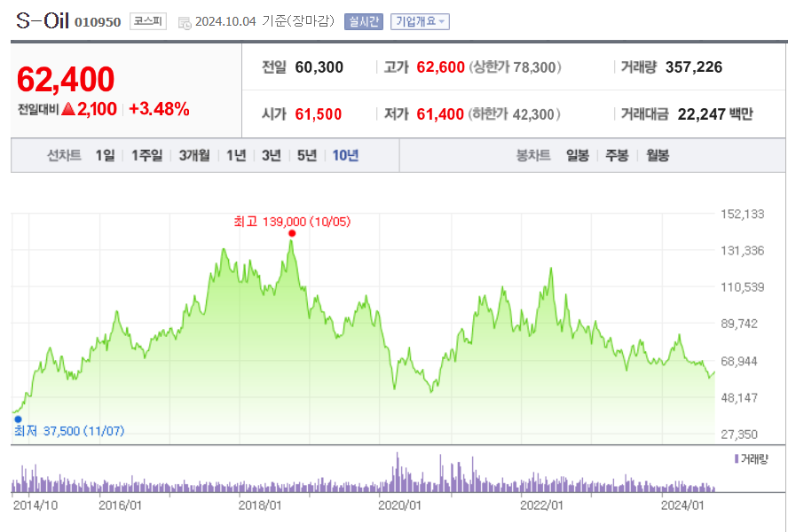
Task: Click the 봉차트 label
Action: (x=533, y=155)
